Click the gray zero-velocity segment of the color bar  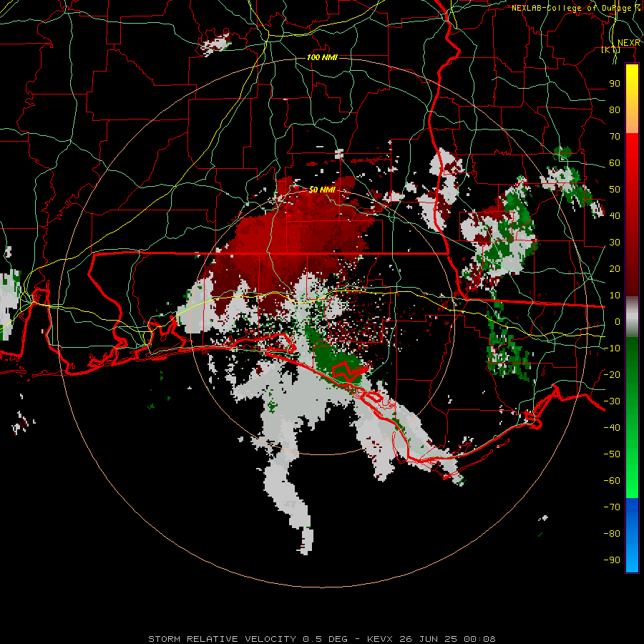point(632,317)
